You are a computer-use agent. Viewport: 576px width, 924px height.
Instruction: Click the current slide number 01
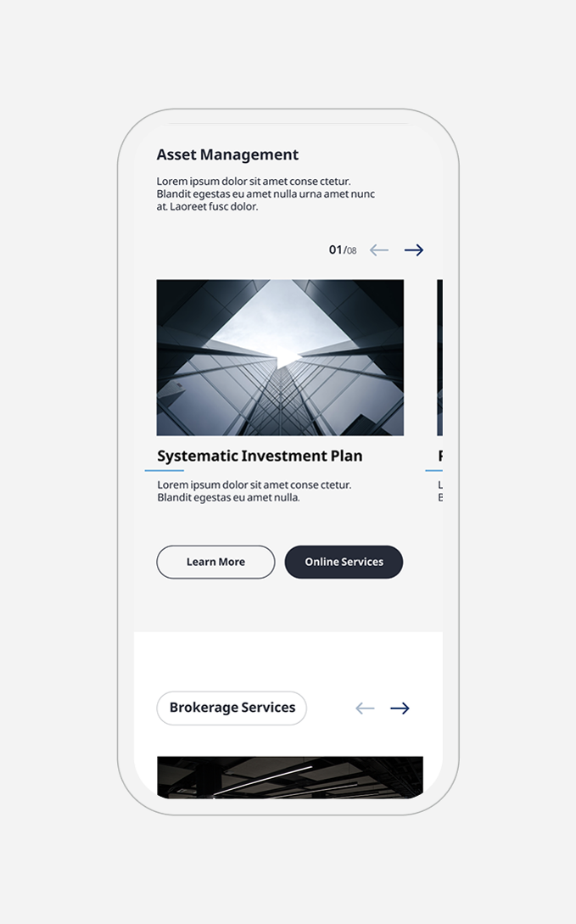(335, 249)
